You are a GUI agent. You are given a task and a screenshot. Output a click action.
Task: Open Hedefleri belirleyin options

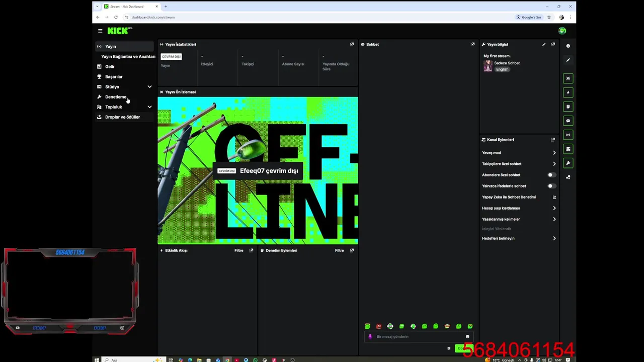click(x=519, y=238)
